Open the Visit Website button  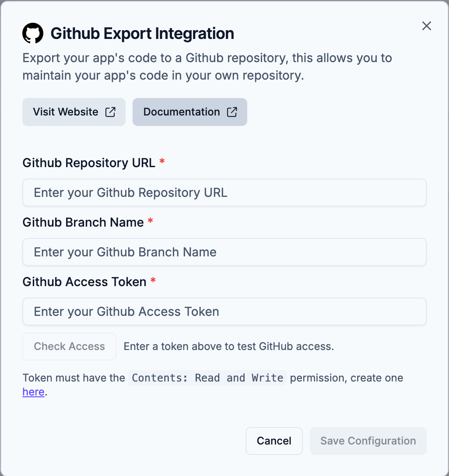point(74,112)
